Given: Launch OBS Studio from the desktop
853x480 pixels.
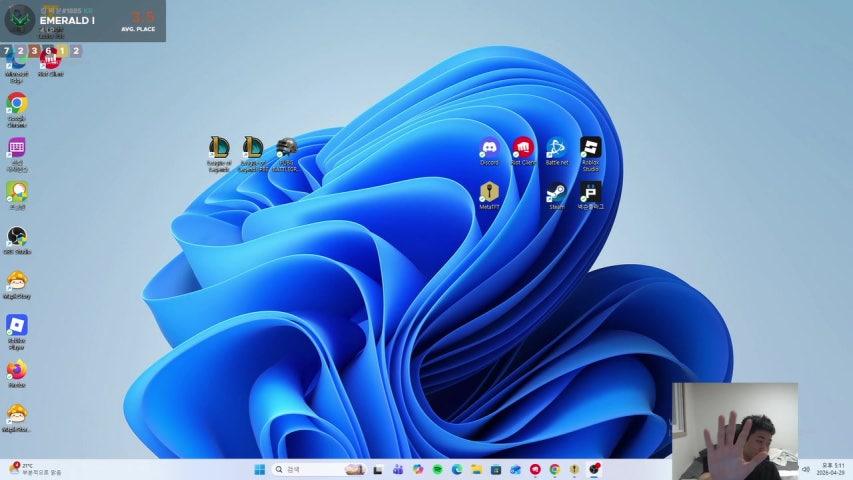Looking at the screenshot, I should tap(17, 238).
